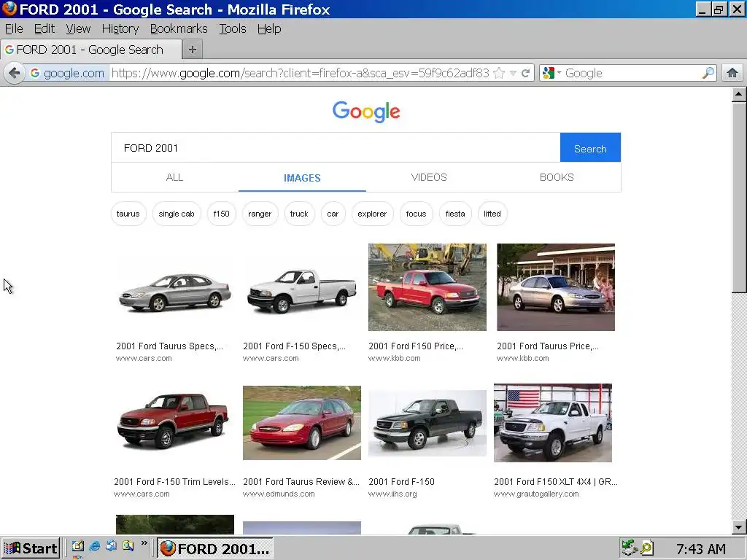
Task: Filter images by the ranger chip
Action: tap(260, 214)
